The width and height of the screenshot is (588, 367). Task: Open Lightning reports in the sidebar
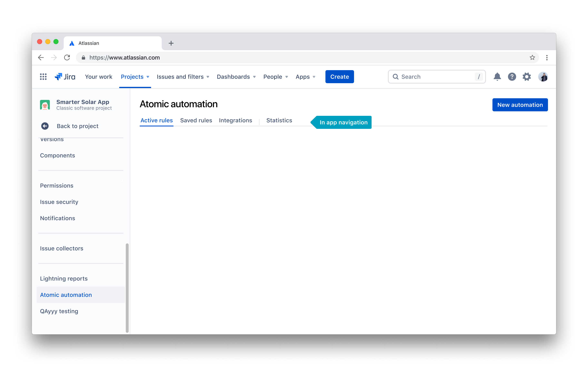coord(63,278)
